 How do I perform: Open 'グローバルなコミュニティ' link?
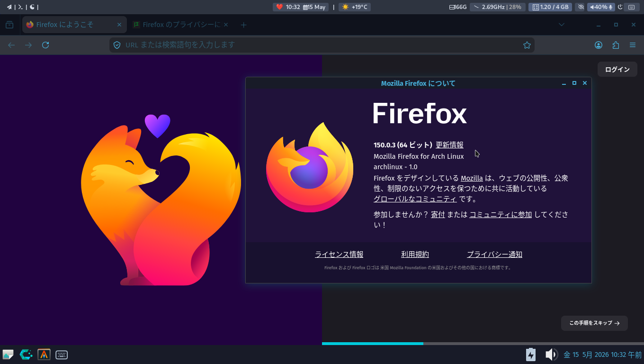click(415, 199)
